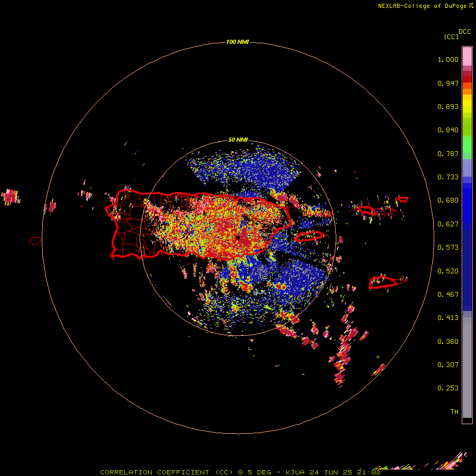
Task: Click the DCC label above the legend
Action: click(x=464, y=32)
